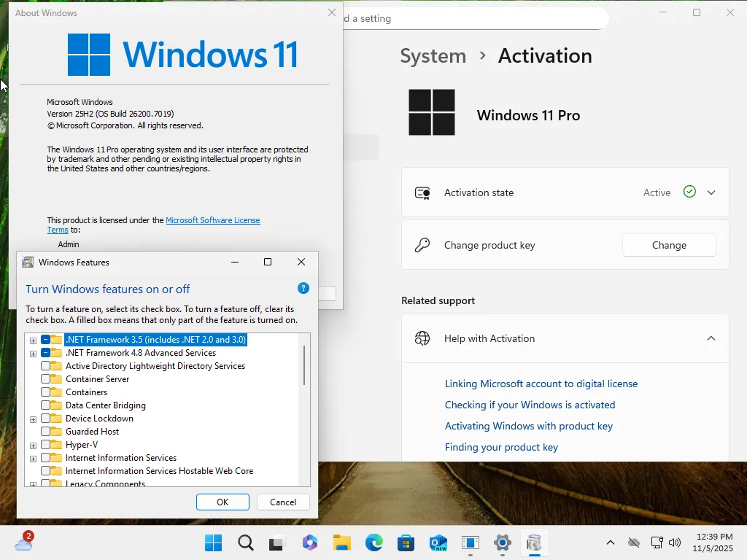Click the green activation status checkmark icon
The width and height of the screenshot is (747, 560).
(689, 192)
